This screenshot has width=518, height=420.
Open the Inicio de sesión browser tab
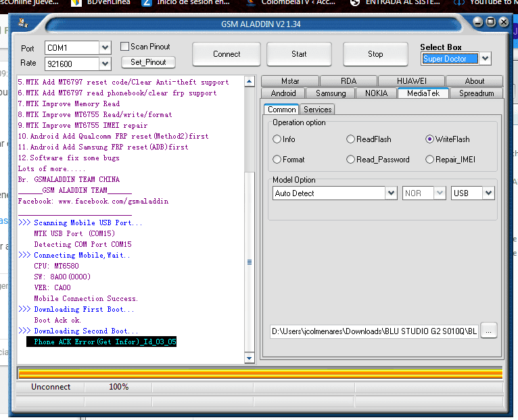185,3
